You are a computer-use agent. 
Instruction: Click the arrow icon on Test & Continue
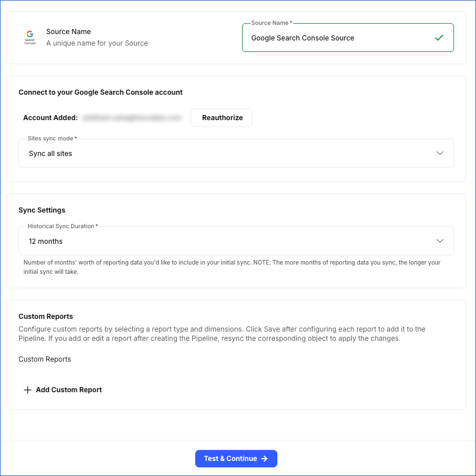265,459
